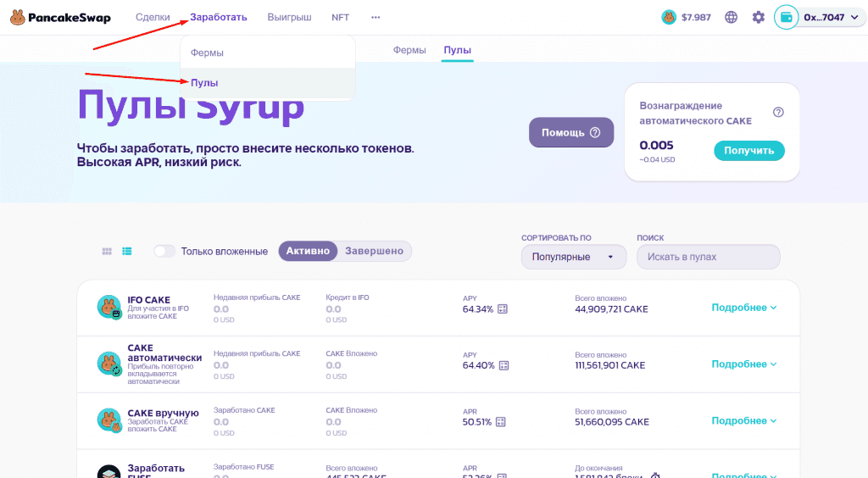The width and height of the screenshot is (868, 478).
Task: Open the IFO CAKE APY calculator icon
Action: pyautogui.click(x=503, y=308)
